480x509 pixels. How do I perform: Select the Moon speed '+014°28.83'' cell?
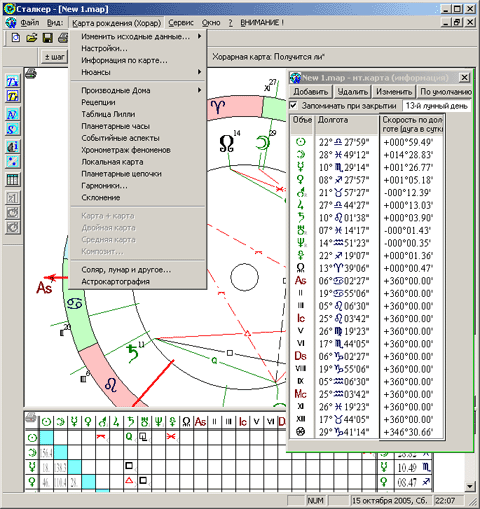point(409,155)
